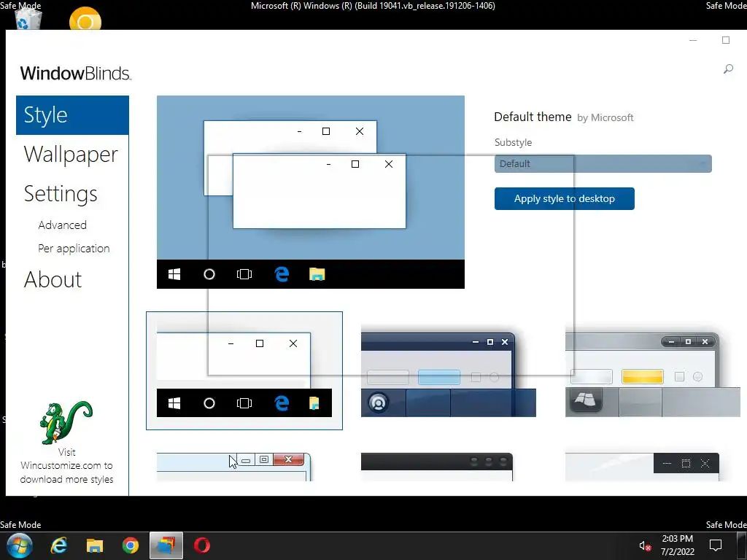Click the Wincustomize gecko mascot icon
Viewport: 747px width, 560px height.
point(66,422)
